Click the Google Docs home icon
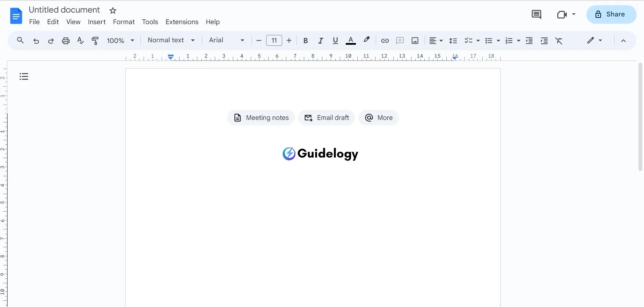The image size is (644, 307). [16, 16]
